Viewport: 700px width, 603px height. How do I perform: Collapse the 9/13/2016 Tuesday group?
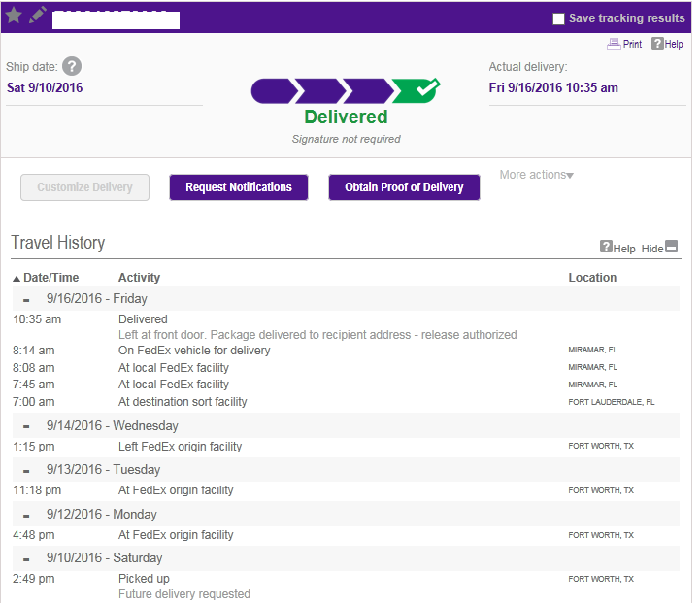tap(26, 471)
